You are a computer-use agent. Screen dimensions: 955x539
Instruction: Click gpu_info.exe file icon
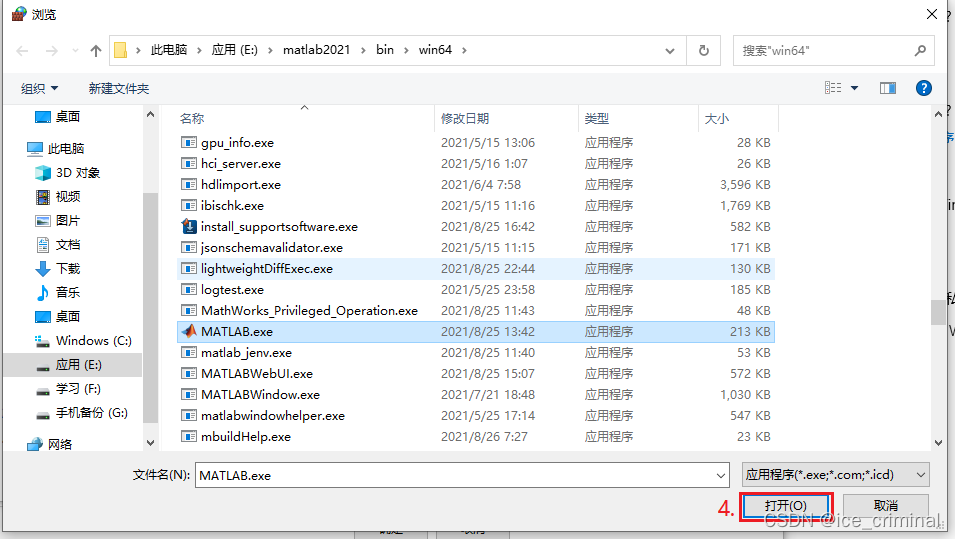[x=189, y=143]
